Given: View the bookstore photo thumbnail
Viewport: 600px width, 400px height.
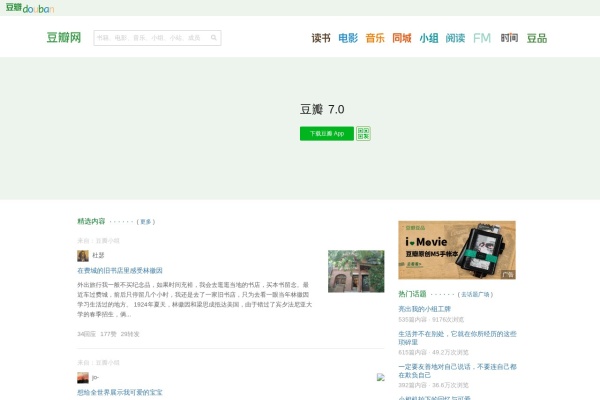Looking at the screenshot, I should tap(356, 271).
